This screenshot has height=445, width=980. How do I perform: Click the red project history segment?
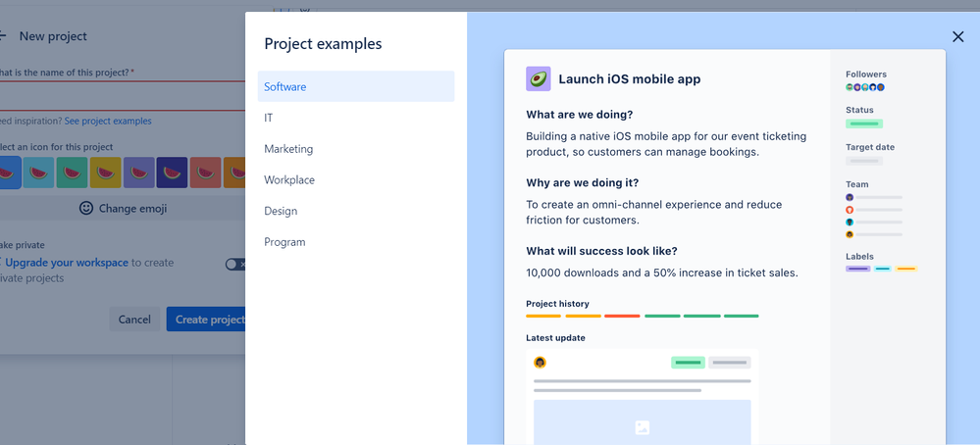(622, 316)
